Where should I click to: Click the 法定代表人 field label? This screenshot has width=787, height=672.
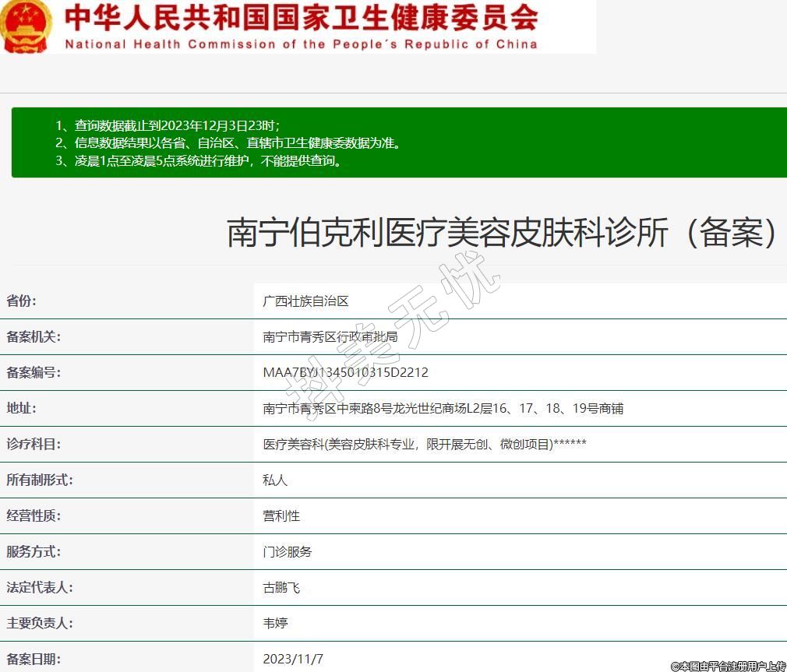click(40, 588)
